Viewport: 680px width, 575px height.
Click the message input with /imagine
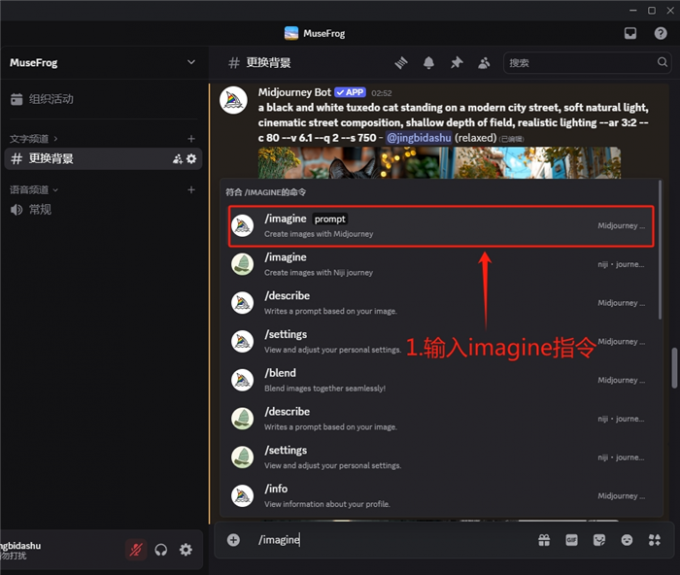390,540
